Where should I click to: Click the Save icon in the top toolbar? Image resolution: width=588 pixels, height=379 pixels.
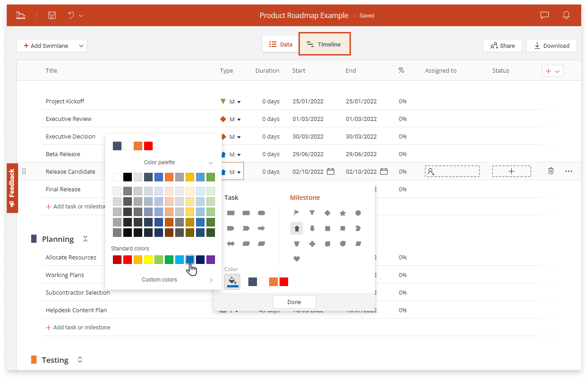pyautogui.click(x=51, y=15)
